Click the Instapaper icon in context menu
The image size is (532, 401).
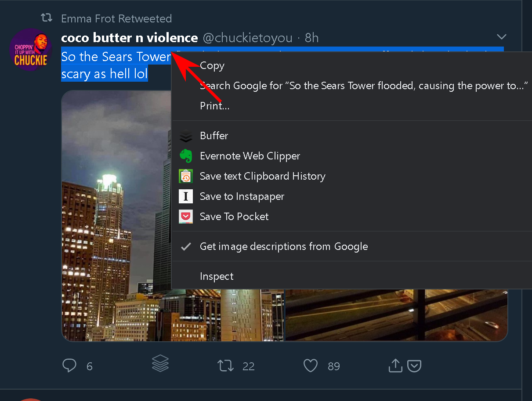point(186,196)
